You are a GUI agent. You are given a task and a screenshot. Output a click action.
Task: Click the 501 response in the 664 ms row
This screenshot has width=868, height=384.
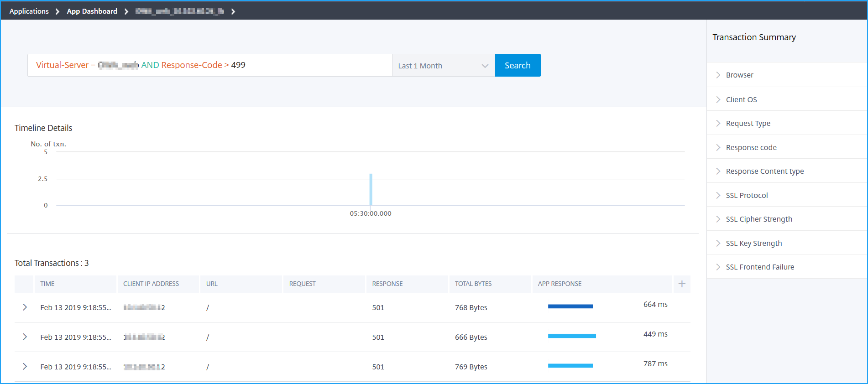coord(378,307)
